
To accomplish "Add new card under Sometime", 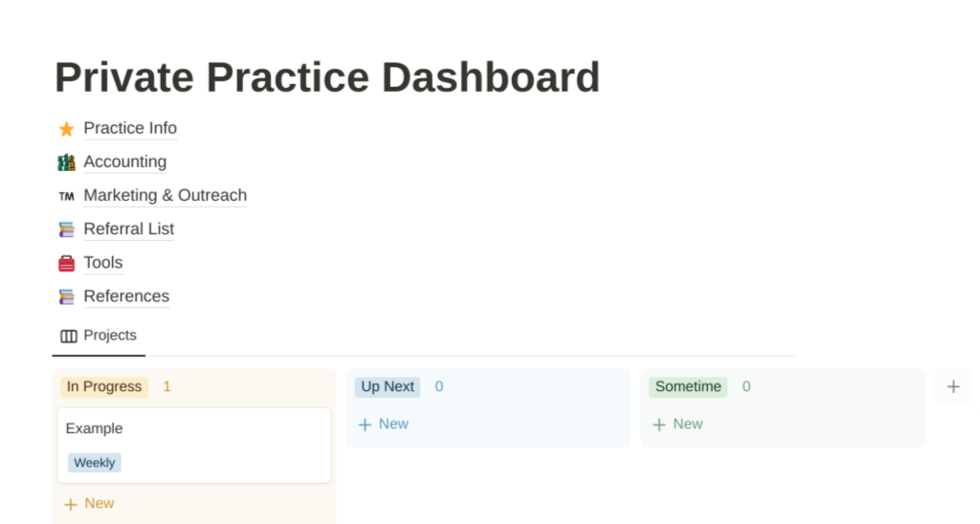I will [678, 424].
